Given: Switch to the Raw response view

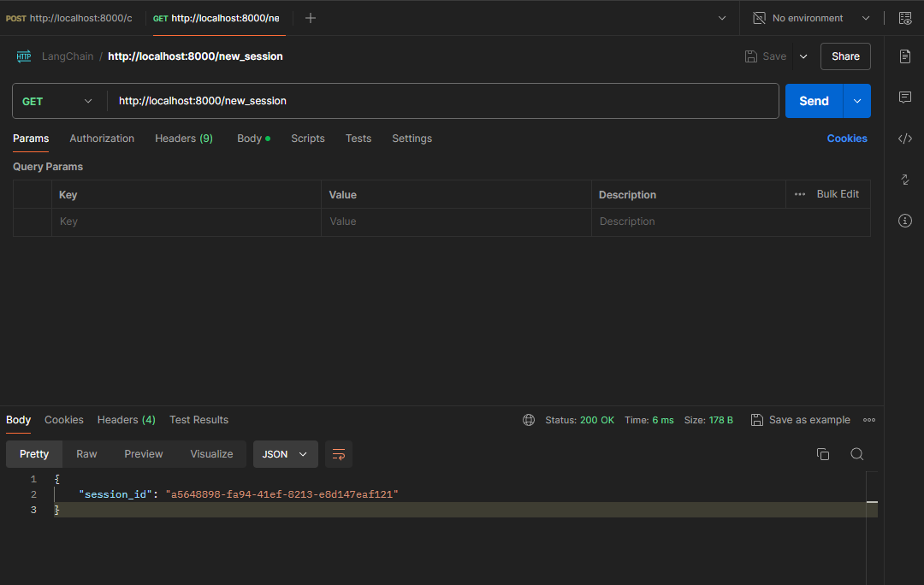Looking at the screenshot, I should (86, 454).
